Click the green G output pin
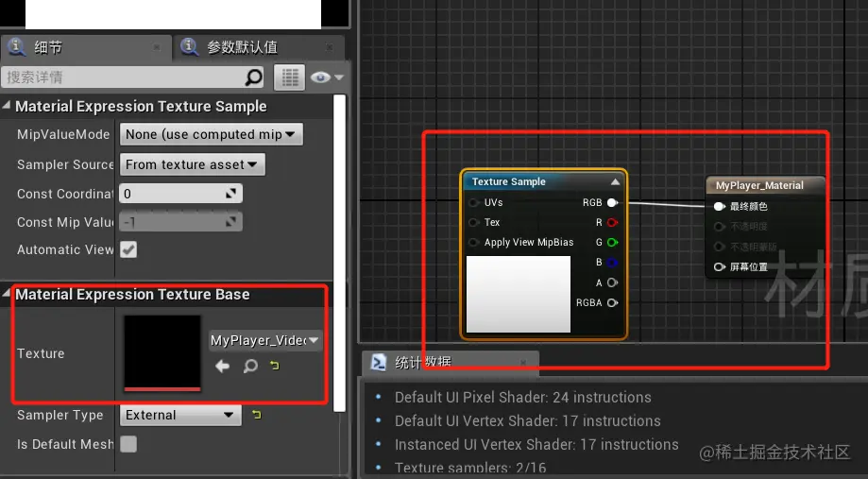 tap(612, 243)
